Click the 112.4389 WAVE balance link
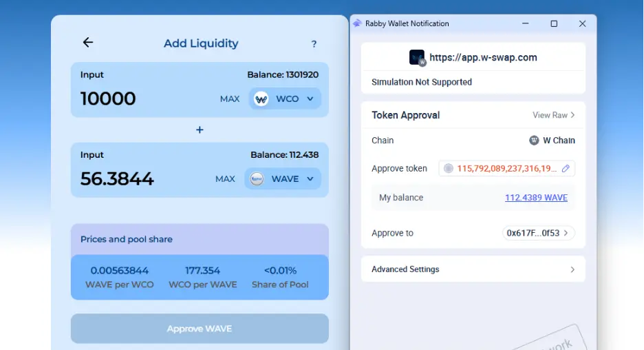Viewport: 644px width, 350px height. pyautogui.click(x=536, y=198)
